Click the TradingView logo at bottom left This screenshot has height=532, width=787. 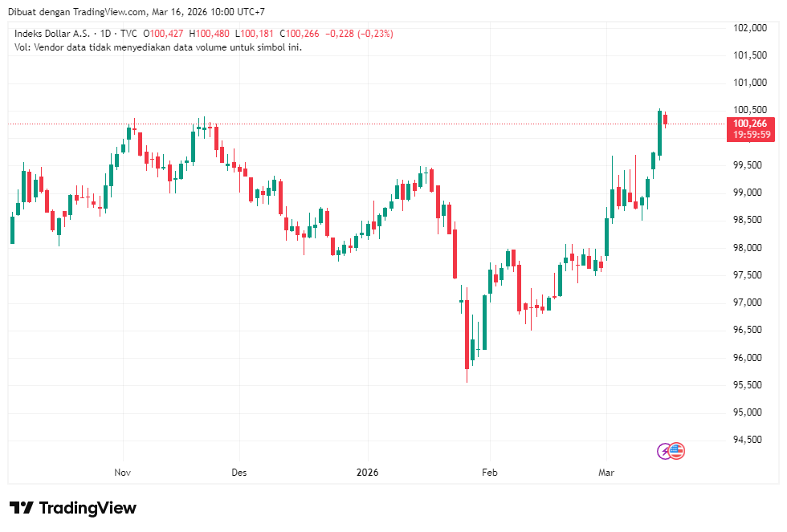coord(73,508)
